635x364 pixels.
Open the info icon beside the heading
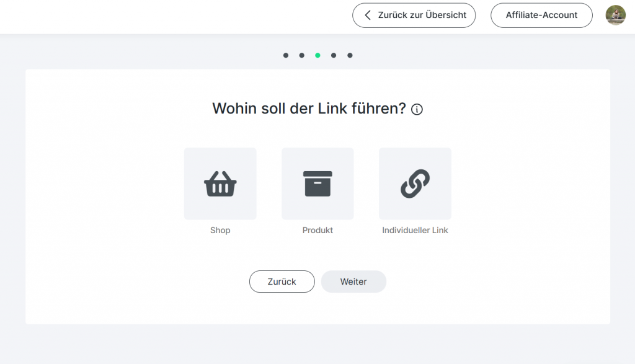pyautogui.click(x=417, y=110)
